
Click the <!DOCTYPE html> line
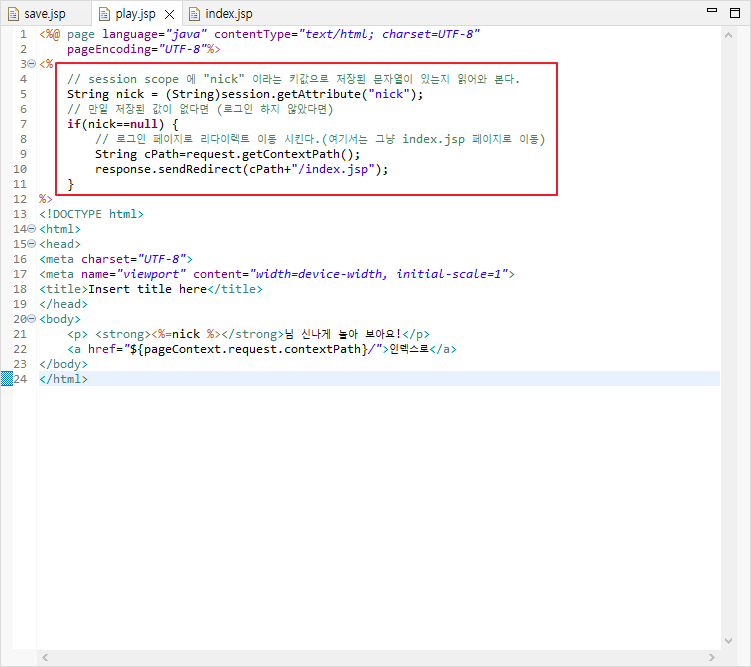[91, 214]
